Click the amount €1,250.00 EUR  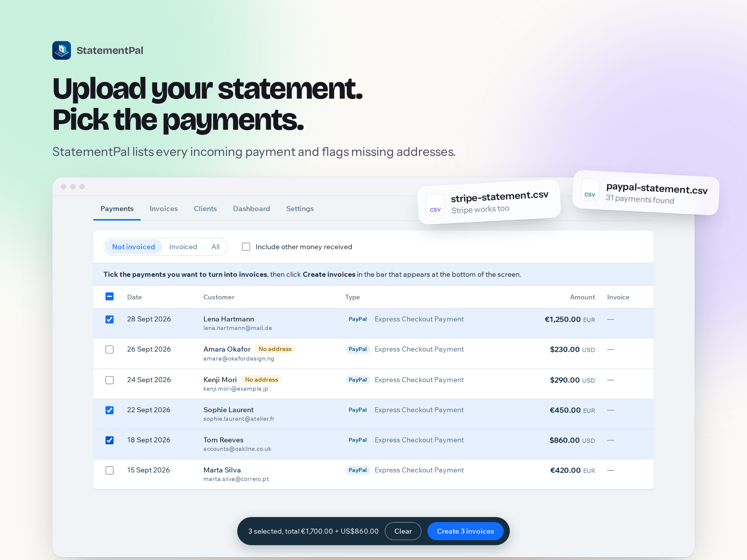(570, 319)
